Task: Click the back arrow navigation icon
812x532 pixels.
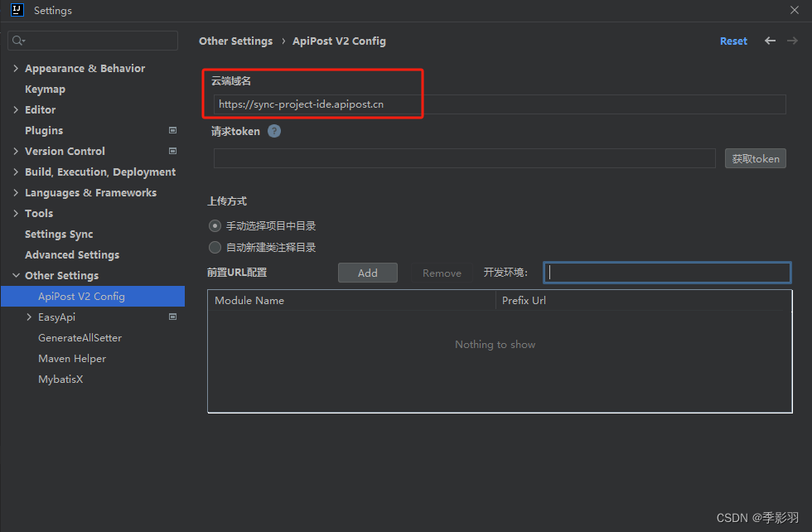Action: 770,41
